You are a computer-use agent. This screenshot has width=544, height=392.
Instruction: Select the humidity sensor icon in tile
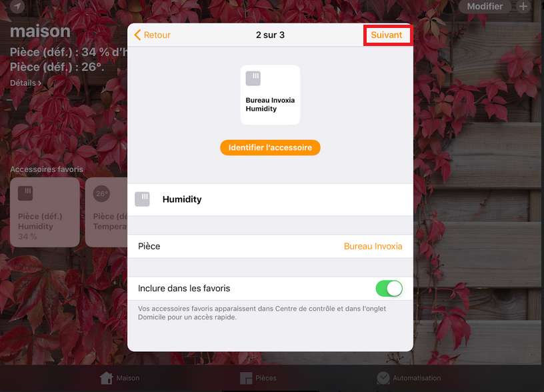(x=253, y=79)
